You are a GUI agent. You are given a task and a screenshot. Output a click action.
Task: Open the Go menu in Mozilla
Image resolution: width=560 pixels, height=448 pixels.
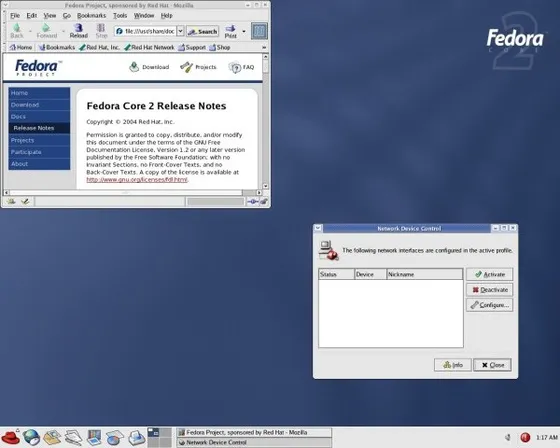pyautogui.click(x=67, y=15)
